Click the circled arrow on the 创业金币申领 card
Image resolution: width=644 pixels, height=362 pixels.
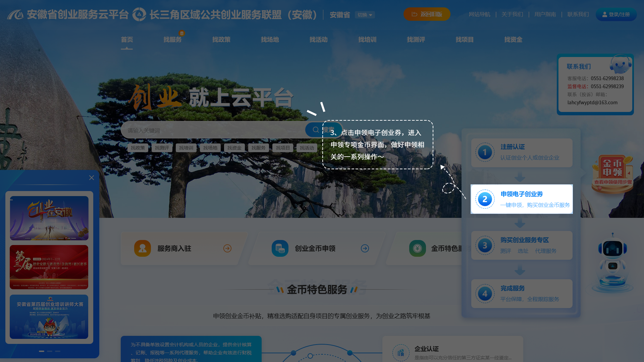click(x=365, y=248)
